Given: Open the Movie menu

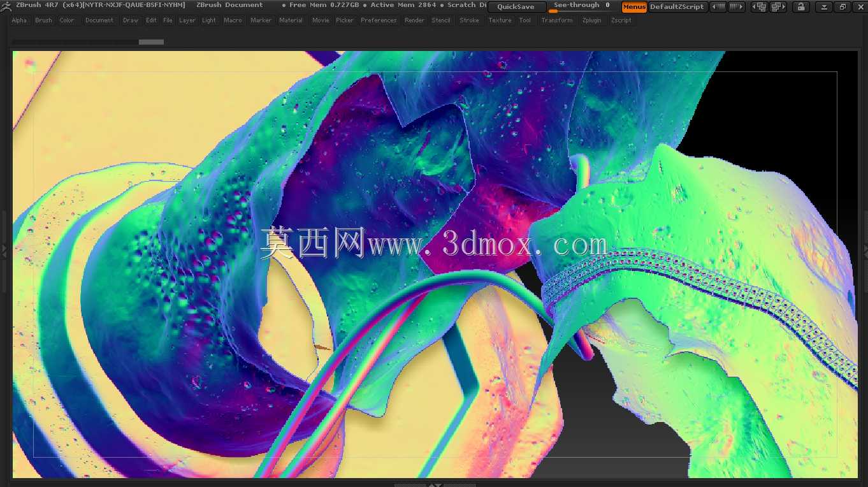Looking at the screenshot, I should point(321,20).
